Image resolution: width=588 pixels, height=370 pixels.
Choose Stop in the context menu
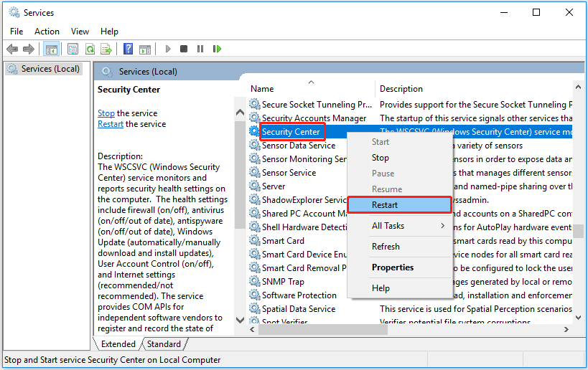tap(400, 158)
